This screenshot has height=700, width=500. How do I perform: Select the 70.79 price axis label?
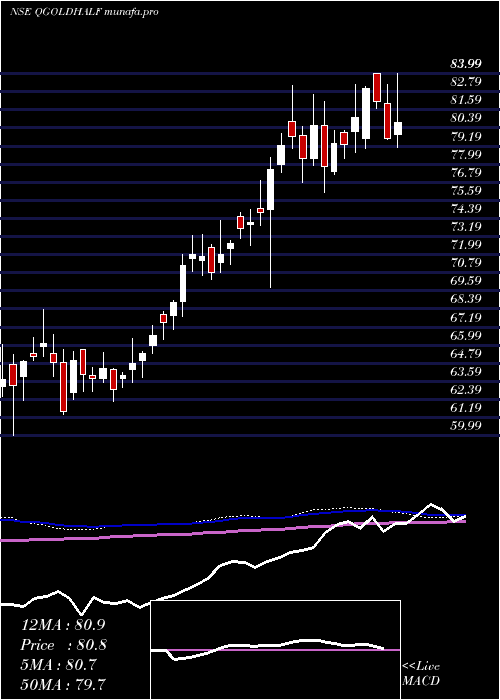(x=466, y=262)
